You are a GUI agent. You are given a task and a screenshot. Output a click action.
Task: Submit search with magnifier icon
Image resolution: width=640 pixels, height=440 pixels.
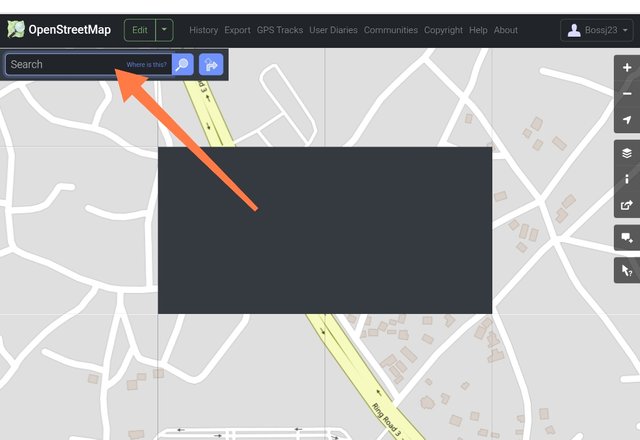click(x=182, y=64)
